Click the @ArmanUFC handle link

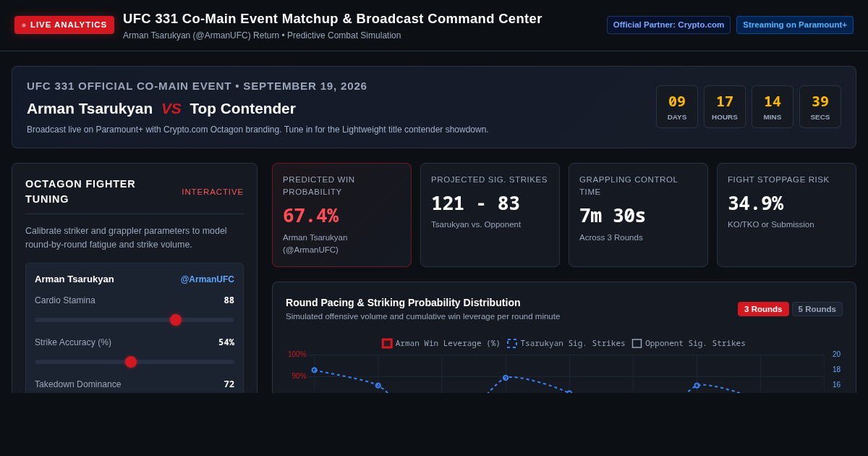click(208, 279)
